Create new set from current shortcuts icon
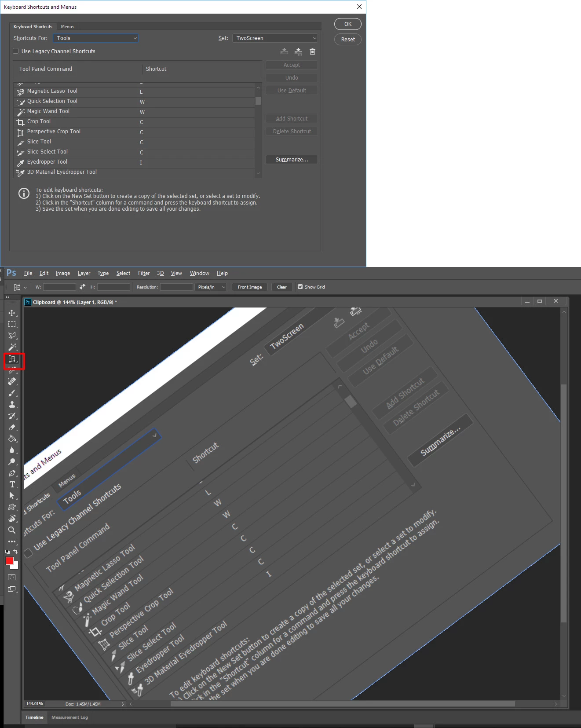 299,51
